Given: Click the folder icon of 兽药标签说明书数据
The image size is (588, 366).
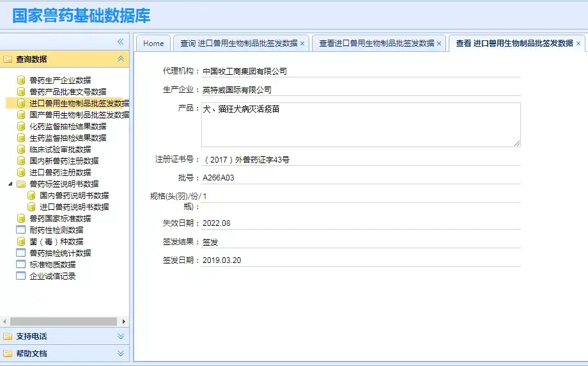Looking at the screenshot, I should pyautogui.click(x=21, y=184).
